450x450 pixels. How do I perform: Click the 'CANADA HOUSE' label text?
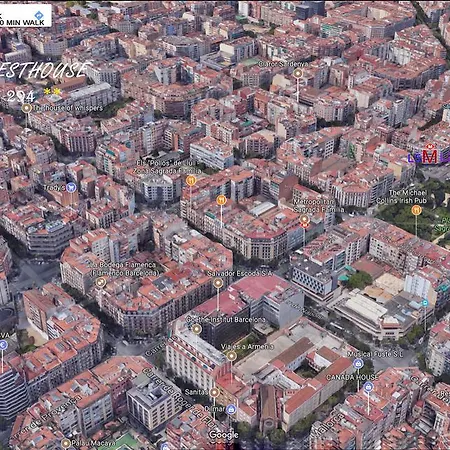(352, 377)
